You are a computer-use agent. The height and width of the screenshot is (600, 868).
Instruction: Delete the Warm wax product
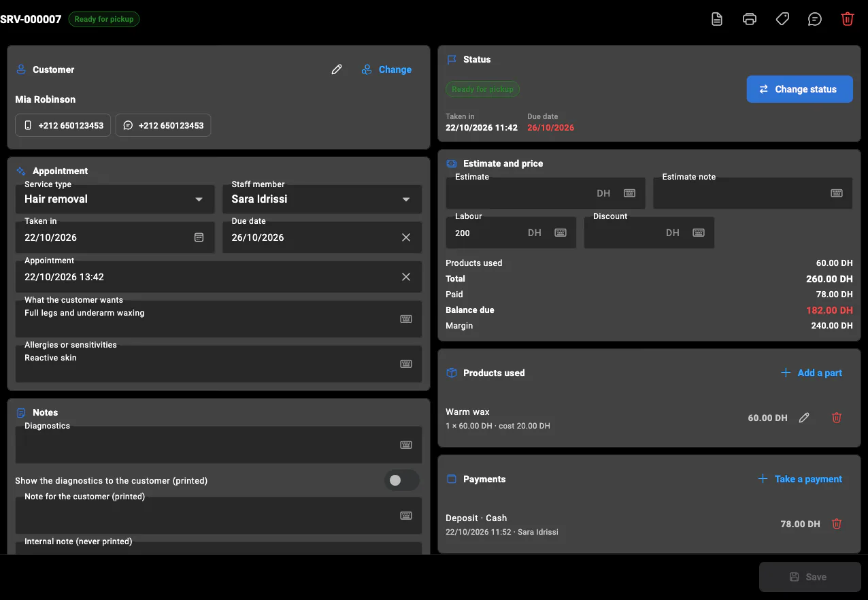837,418
